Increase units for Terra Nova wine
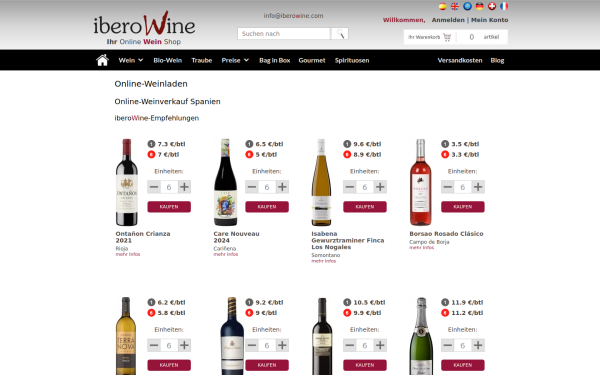The height and width of the screenshot is (375, 600). coord(184,345)
